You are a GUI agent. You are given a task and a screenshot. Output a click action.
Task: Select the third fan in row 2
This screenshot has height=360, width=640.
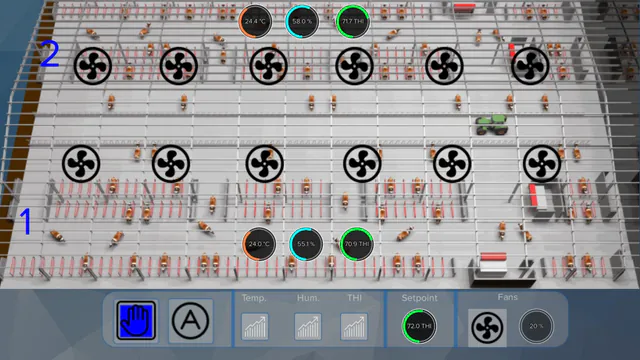268,66
